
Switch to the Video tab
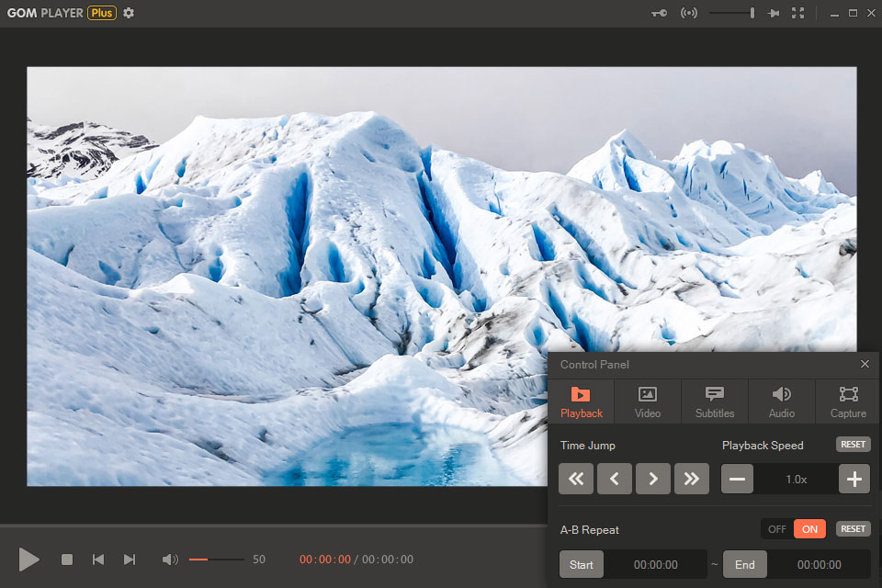pyautogui.click(x=648, y=401)
